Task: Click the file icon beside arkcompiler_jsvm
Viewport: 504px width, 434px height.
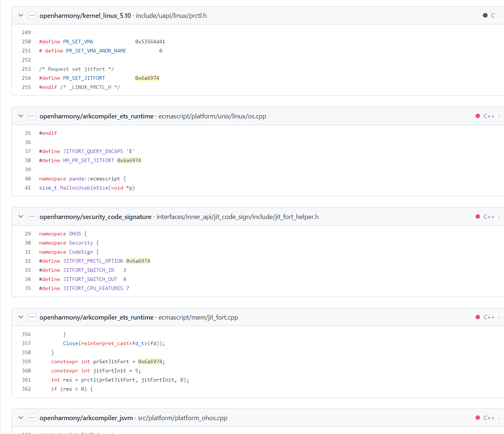Action: pyautogui.click(x=32, y=418)
